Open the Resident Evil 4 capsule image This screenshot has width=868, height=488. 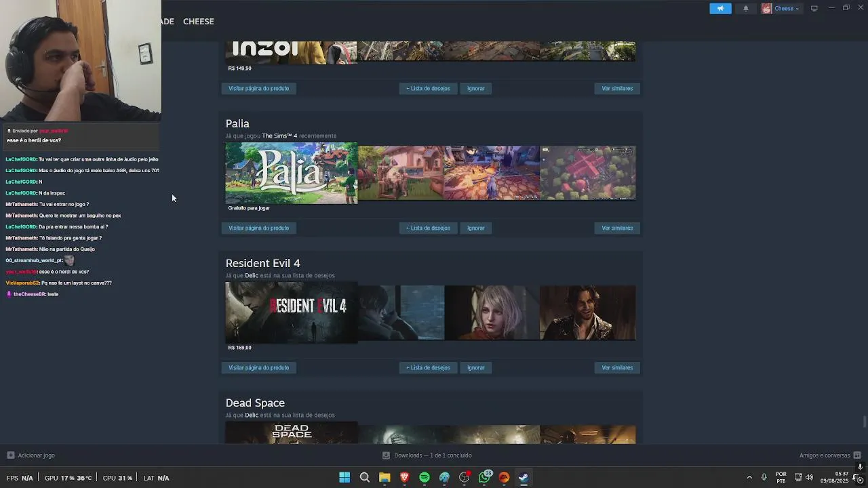pyautogui.click(x=291, y=312)
